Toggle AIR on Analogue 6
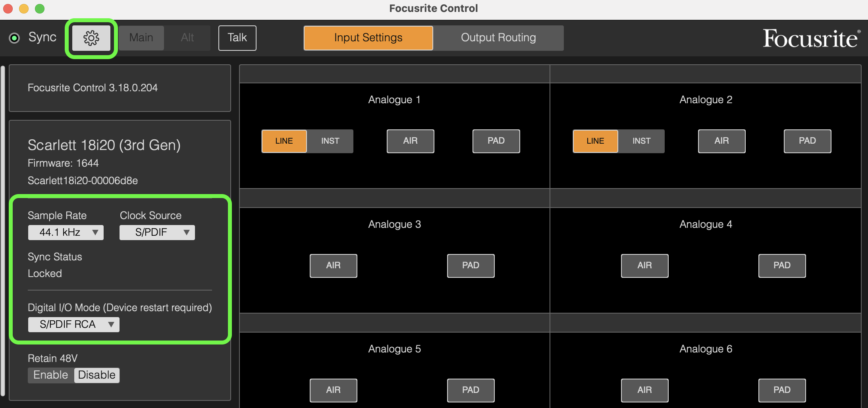The width and height of the screenshot is (868, 408). coord(644,390)
